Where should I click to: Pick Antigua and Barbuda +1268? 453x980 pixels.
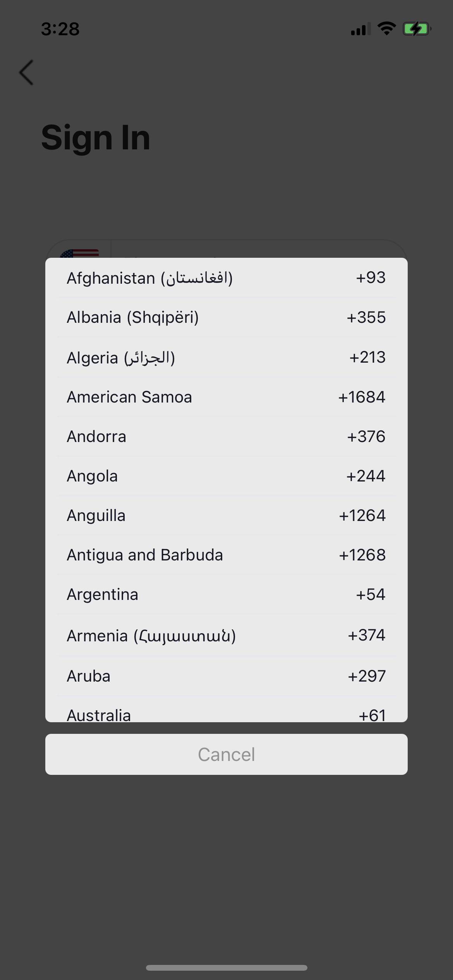[x=226, y=555]
